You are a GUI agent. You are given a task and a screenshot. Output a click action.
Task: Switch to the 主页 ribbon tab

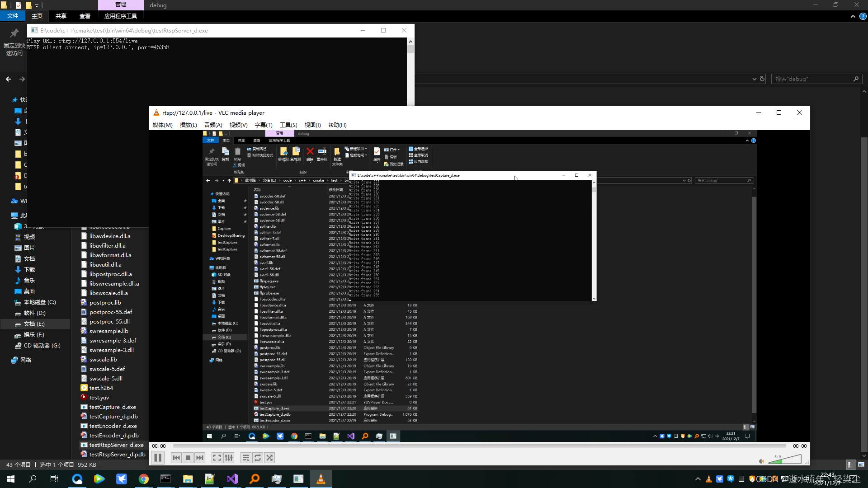(37, 16)
